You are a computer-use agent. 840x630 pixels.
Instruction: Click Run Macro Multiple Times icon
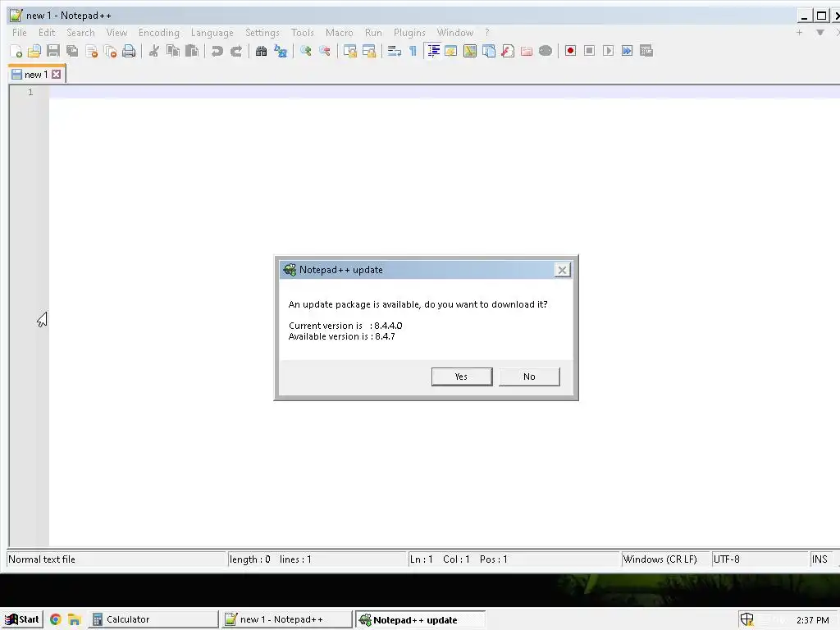[x=627, y=51]
